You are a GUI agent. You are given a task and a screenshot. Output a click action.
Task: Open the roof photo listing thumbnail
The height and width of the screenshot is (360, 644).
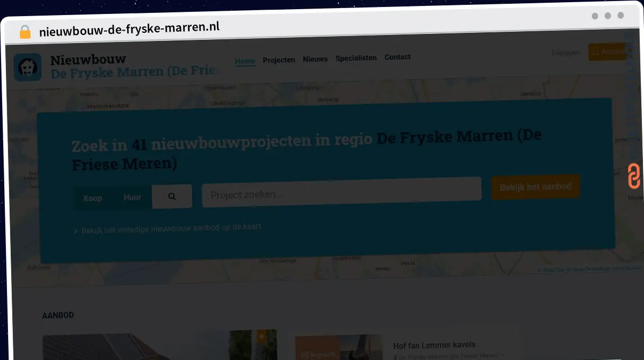[x=159, y=344]
